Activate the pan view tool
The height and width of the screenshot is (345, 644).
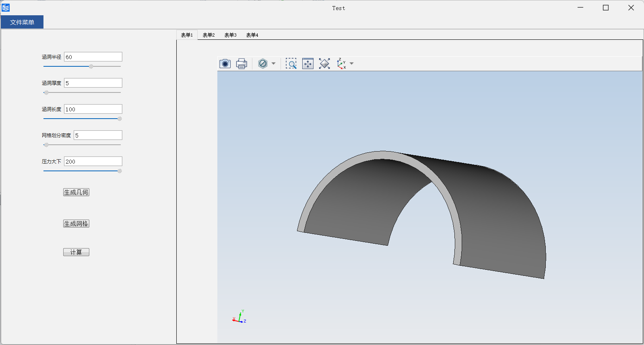point(308,64)
